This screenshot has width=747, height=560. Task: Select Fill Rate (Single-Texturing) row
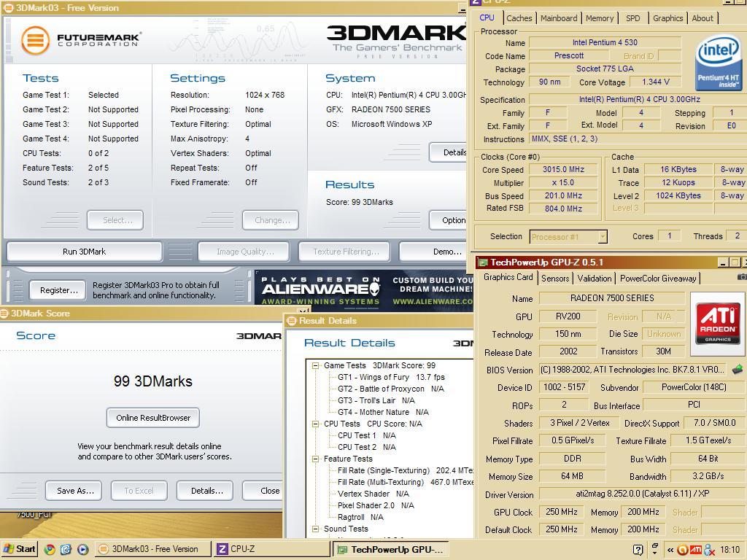point(405,470)
